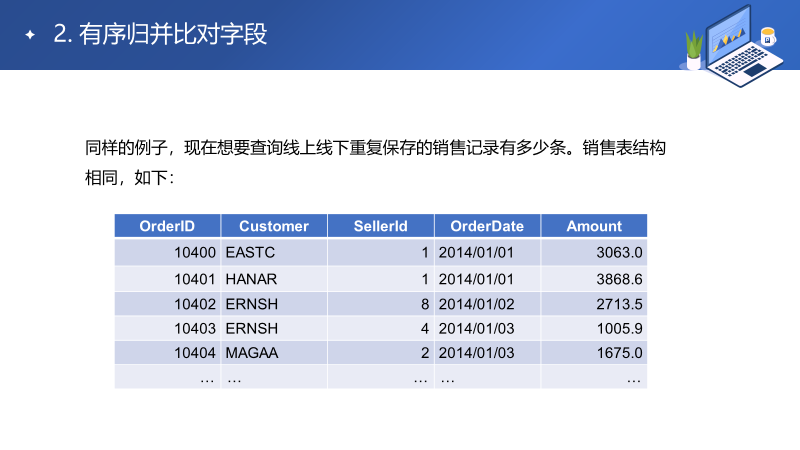
Task: Select the amount cell 3868.6
Action: (x=594, y=278)
